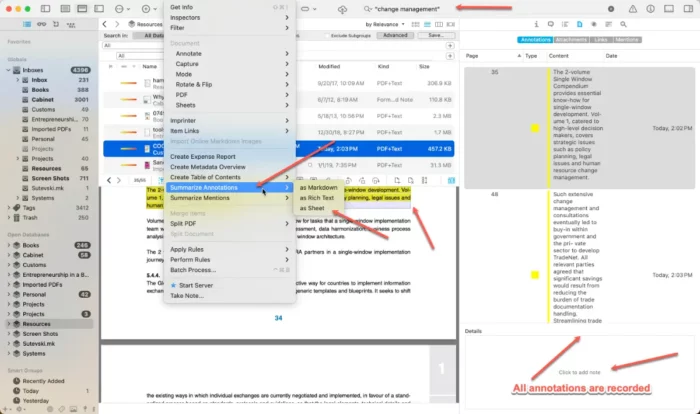This screenshot has height=414, width=700.
Task: Open the warning triangle log icon
Action: tap(633, 9)
